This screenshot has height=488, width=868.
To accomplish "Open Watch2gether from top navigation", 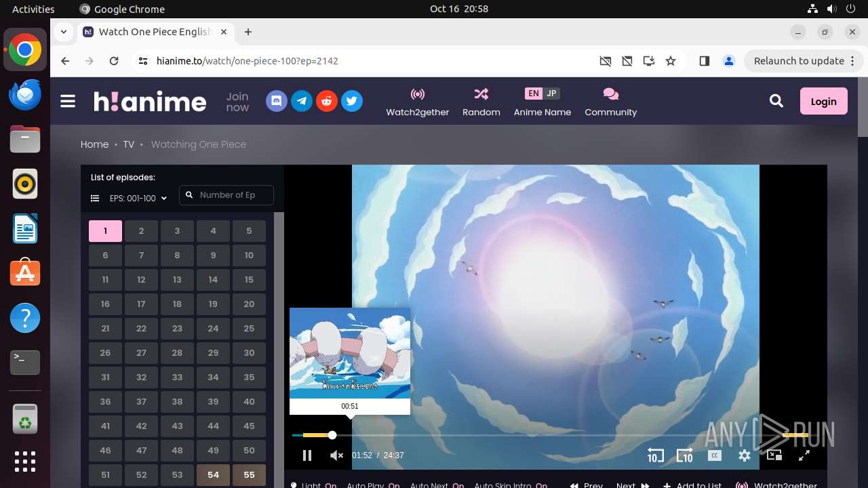I will [418, 102].
